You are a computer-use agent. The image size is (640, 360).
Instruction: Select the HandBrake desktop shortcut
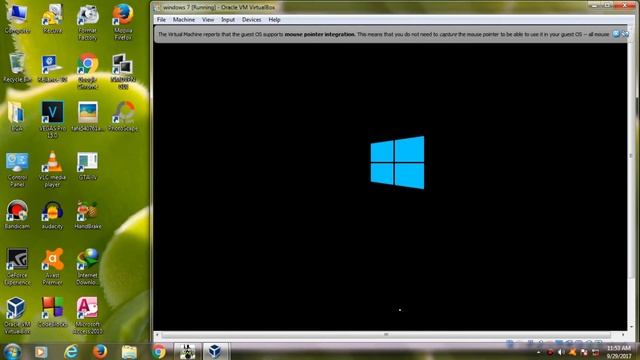coord(88,215)
